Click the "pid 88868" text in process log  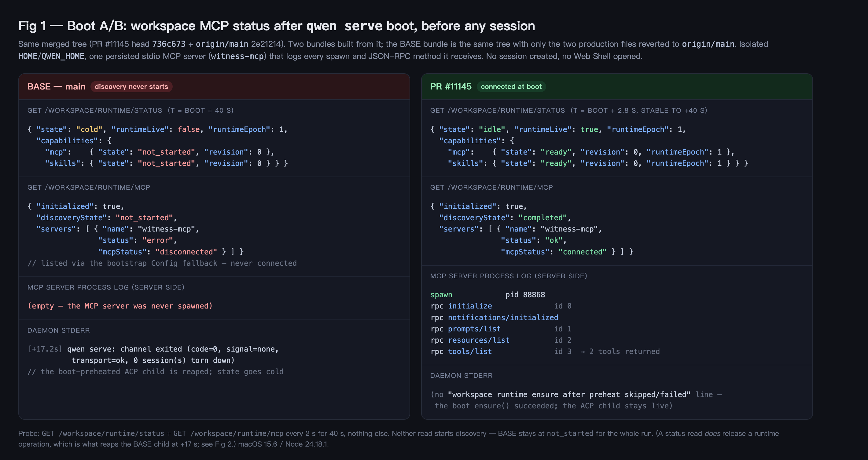525,295
